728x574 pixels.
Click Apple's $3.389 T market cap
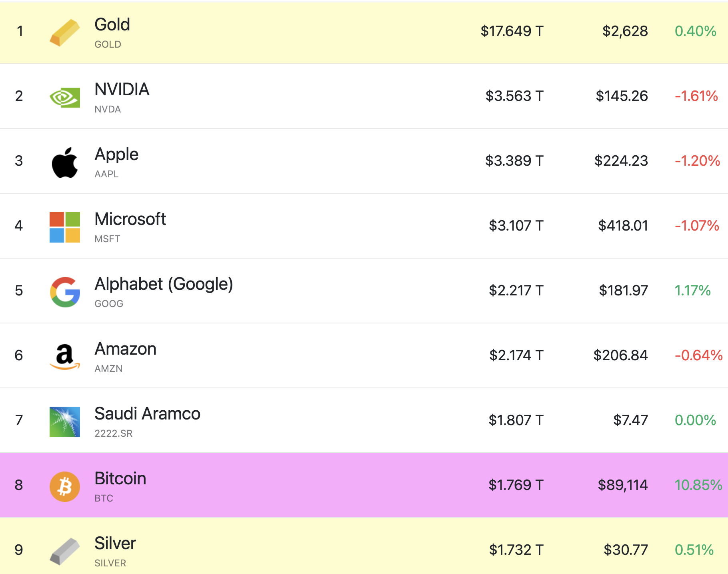pos(514,161)
